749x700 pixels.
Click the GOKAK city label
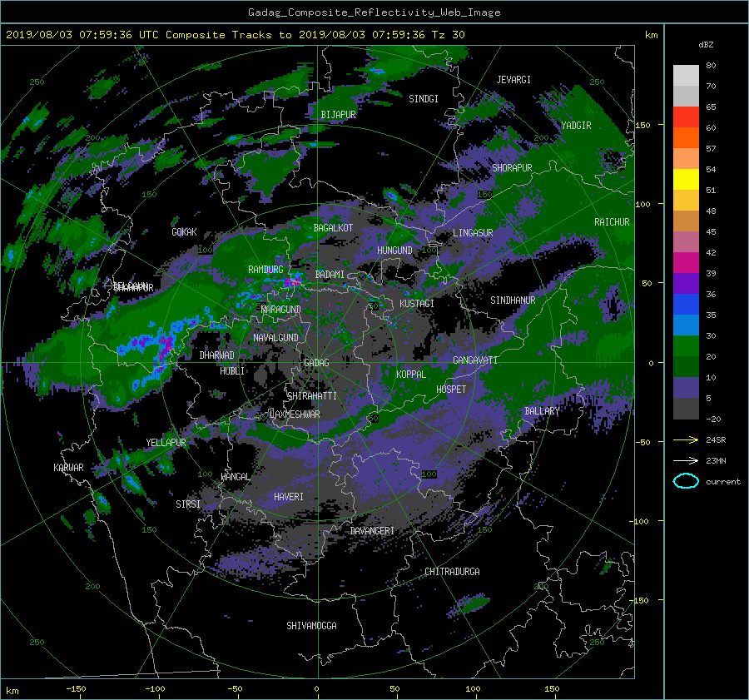(x=184, y=232)
